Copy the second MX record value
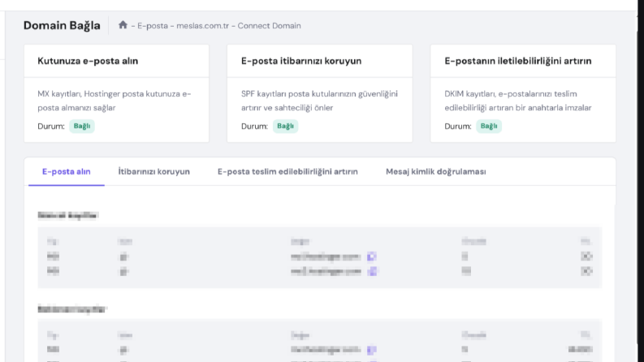 click(x=372, y=271)
